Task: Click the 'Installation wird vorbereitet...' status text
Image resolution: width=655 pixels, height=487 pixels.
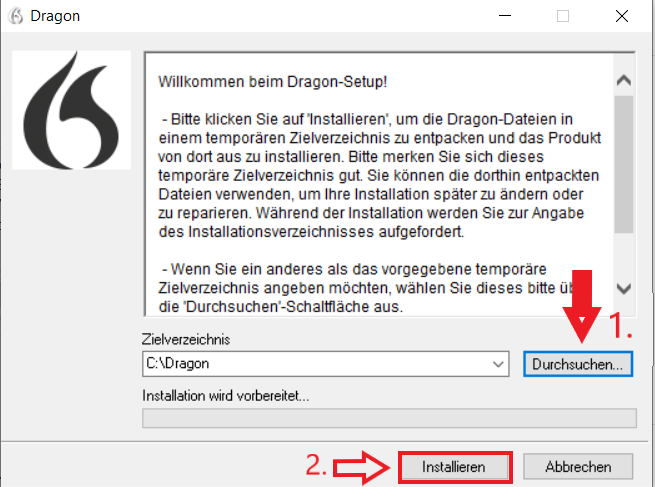Action: click(x=226, y=396)
